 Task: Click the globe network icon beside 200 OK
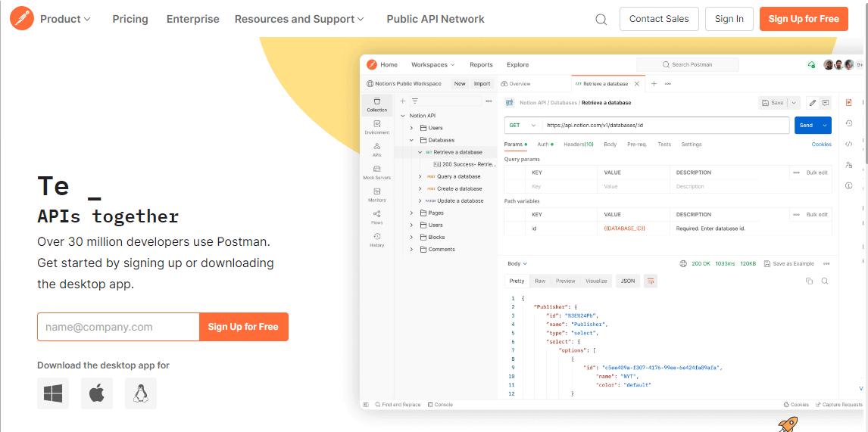pyautogui.click(x=683, y=264)
